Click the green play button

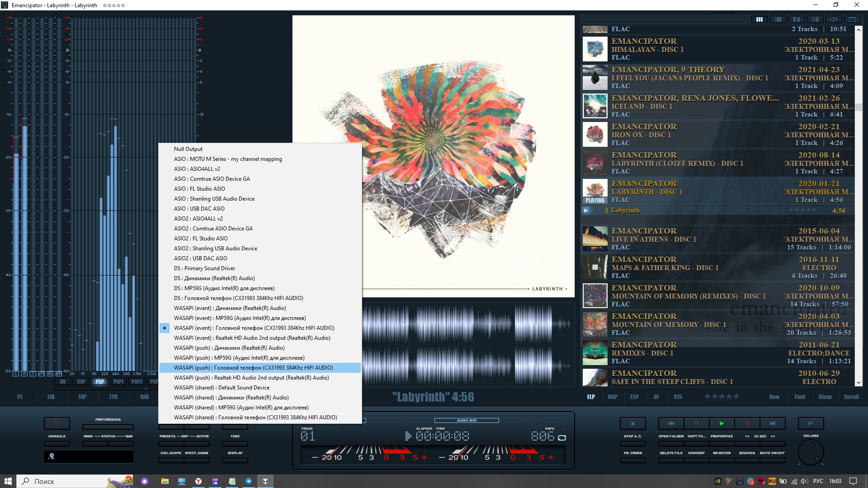[x=722, y=423]
